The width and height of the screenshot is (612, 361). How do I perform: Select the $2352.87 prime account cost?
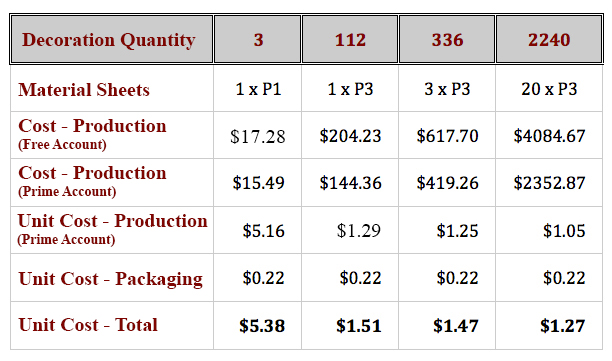click(549, 183)
